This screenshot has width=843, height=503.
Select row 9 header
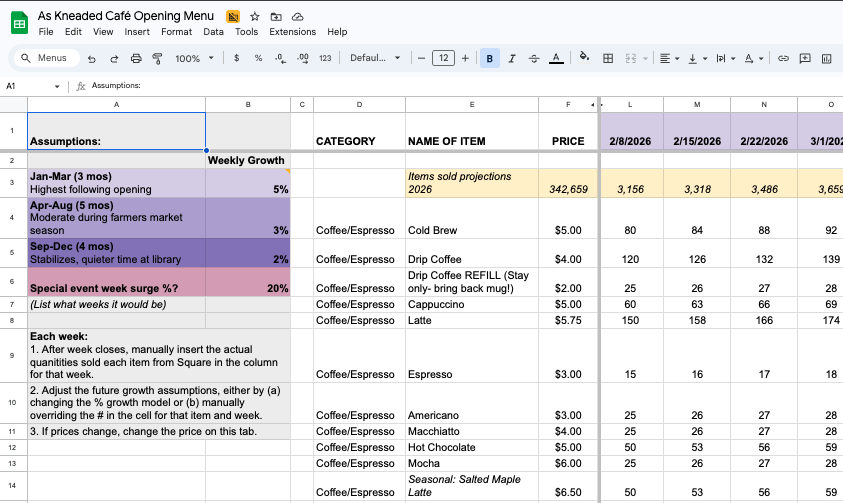click(x=12, y=355)
